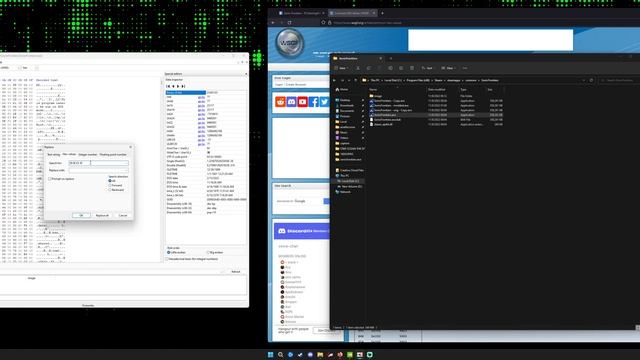Click OK in the Replace dialog

[81, 216]
